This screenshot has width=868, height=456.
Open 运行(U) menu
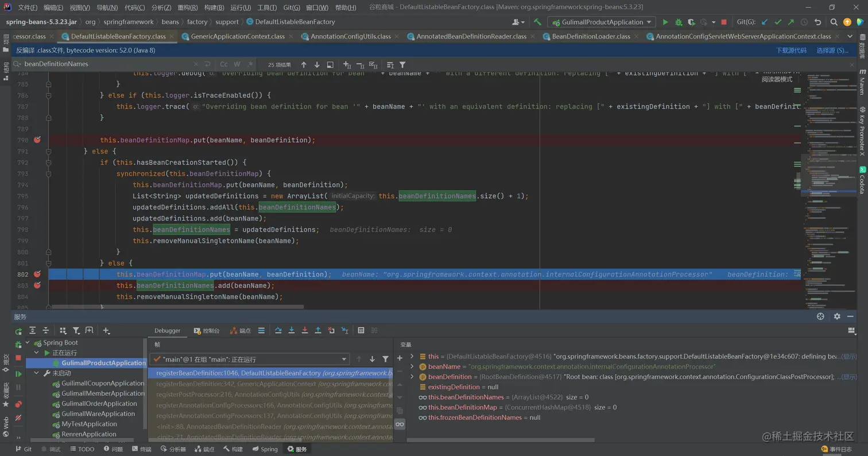coord(240,7)
